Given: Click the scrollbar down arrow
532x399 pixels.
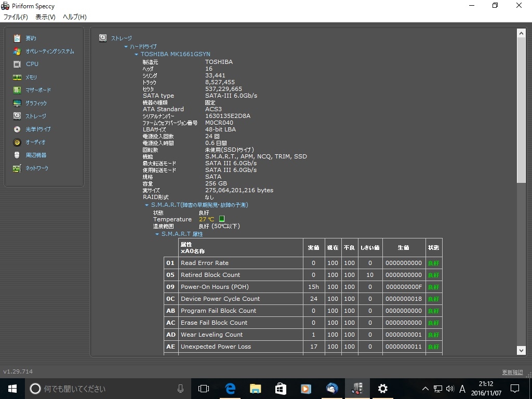Looking at the screenshot, I should [521, 351].
